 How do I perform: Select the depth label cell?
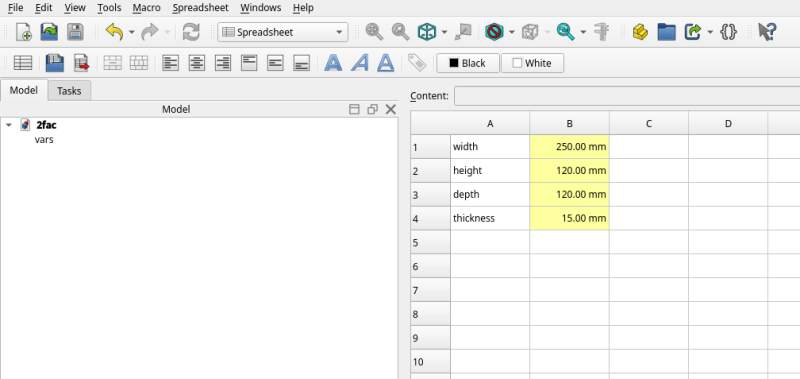click(490, 194)
